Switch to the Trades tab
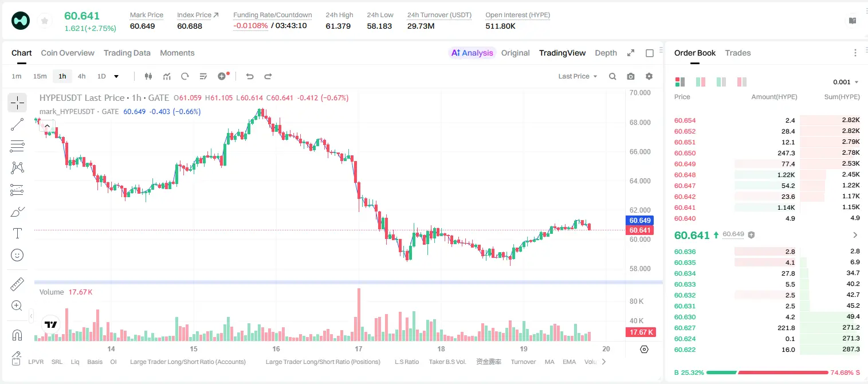 pos(738,53)
